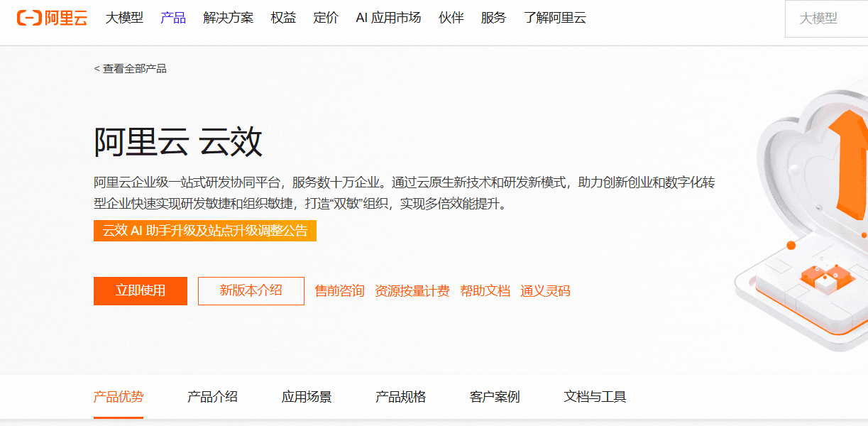Switch to the 产品介绍 tab

212,397
